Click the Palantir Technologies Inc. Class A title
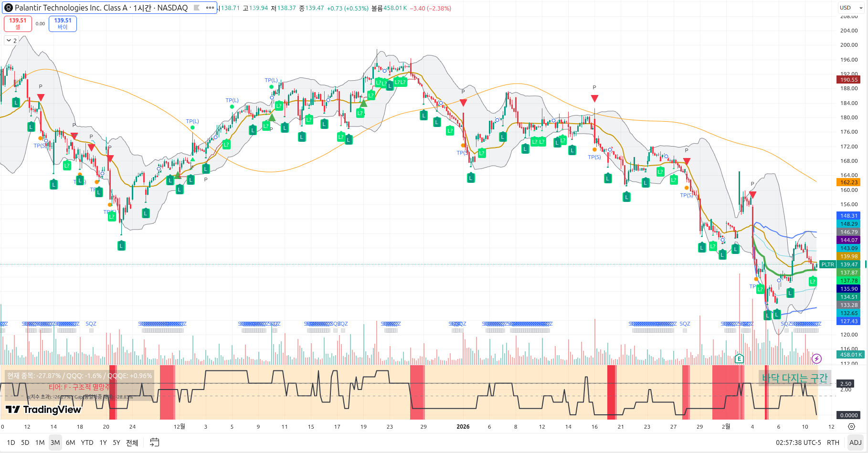This screenshot has height=453, width=868. (x=71, y=8)
